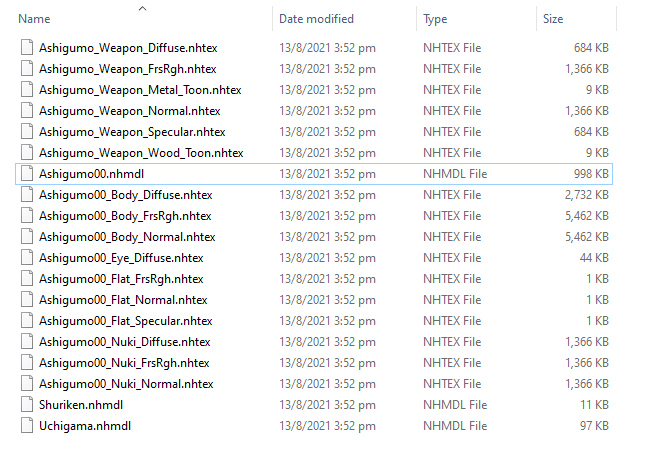Click the file icon of Ashigumo00_Body_Normal.nhtex
The height and width of the screenshot is (469, 647).
pos(27,237)
